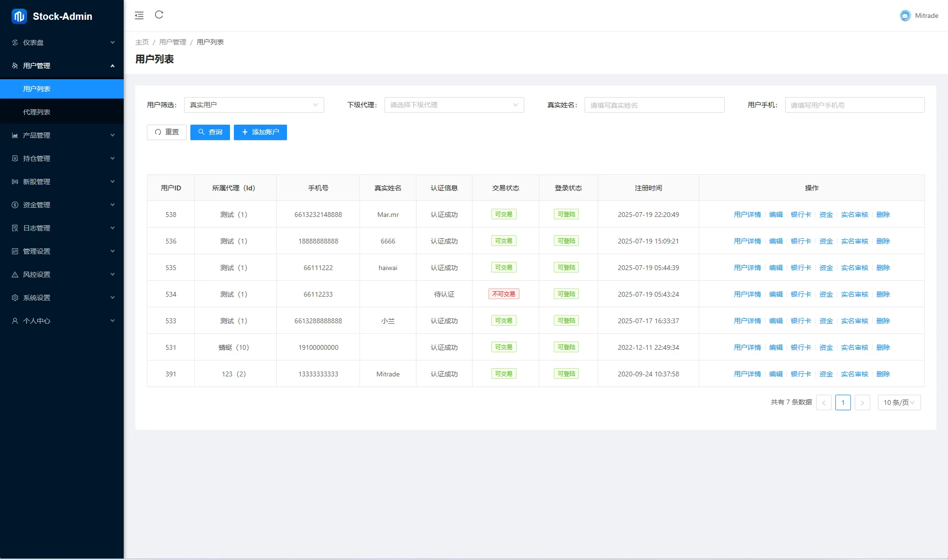Open the 下级代理 select dropdown
Image resolution: width=948 pixels, height=560 pixels.
click(454, 105)
